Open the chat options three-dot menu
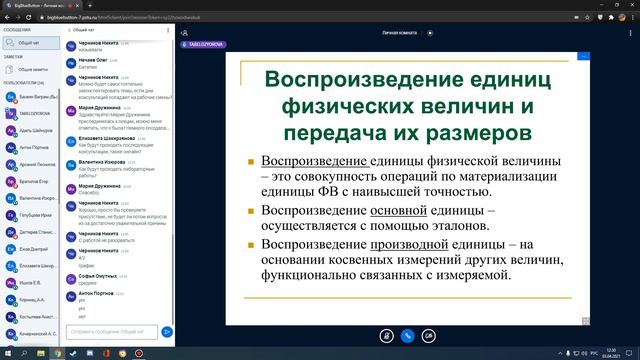The height and width of the screenshot is (360, 640). 168,30
